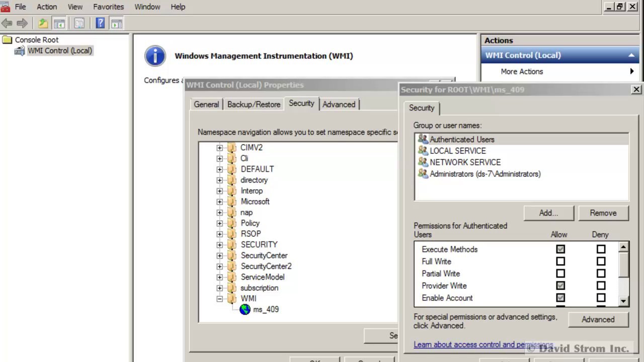644x362 pixels.
Task: Toggle the Show/Hide Action Pane icon
Action: 116,23
